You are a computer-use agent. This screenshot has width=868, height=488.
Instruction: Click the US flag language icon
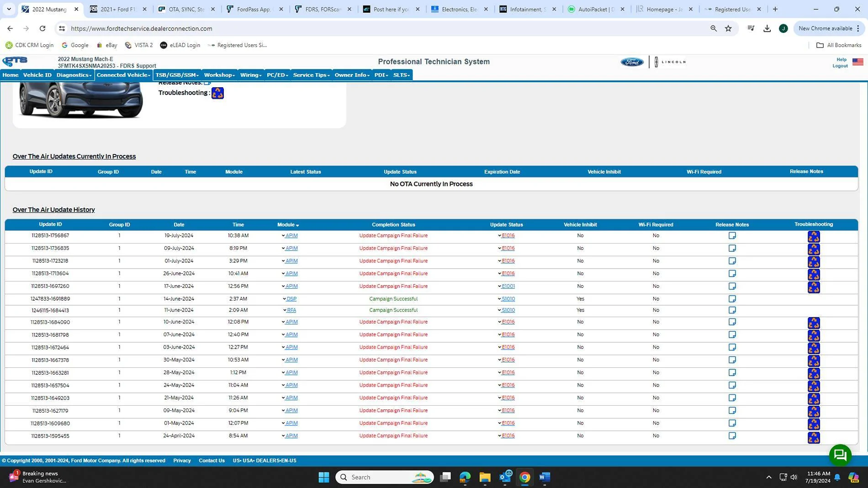(857, 62)
